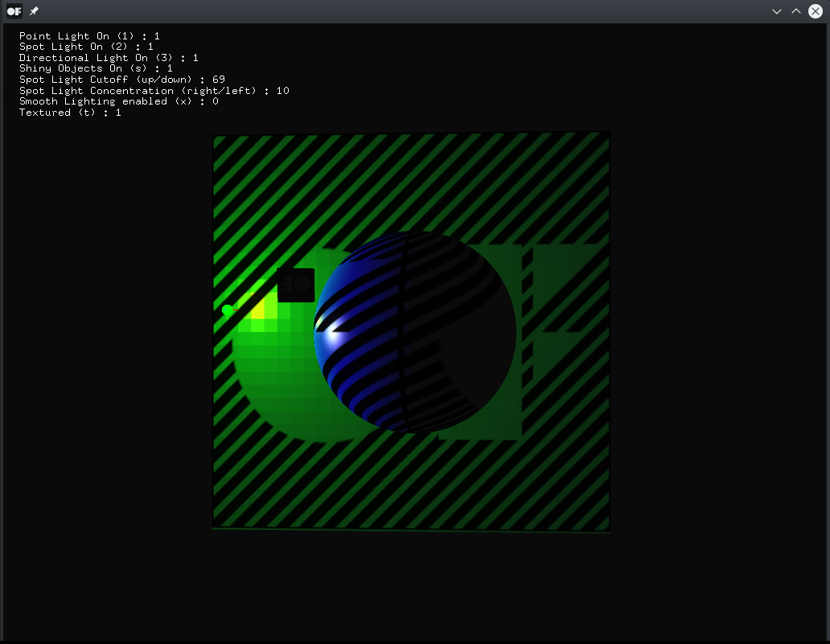The height and width of the screenshot is (644, 830).
Task: Select the small dark cube
Action: 297,285
